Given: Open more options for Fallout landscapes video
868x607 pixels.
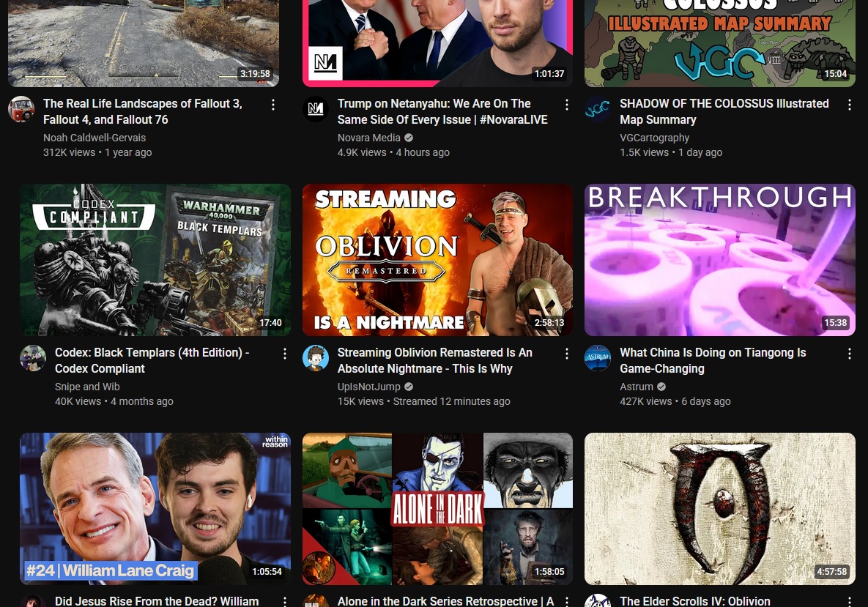Looking at the screenshot, I should (273, 105).
